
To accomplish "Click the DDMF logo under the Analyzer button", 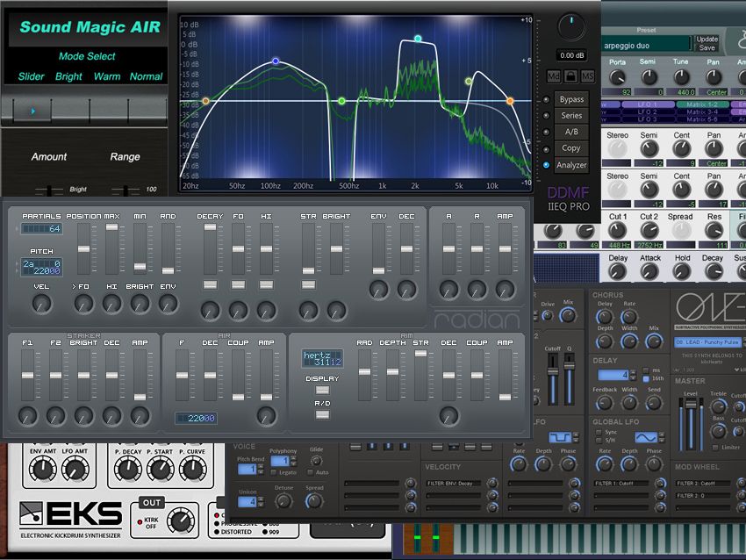I will (x=569, y=190).
